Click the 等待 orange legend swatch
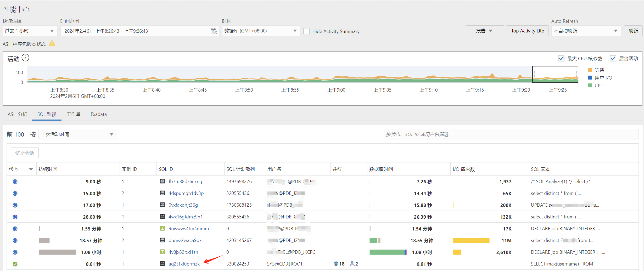This screenshot has width=644, height=271. [x=590, y=70]
